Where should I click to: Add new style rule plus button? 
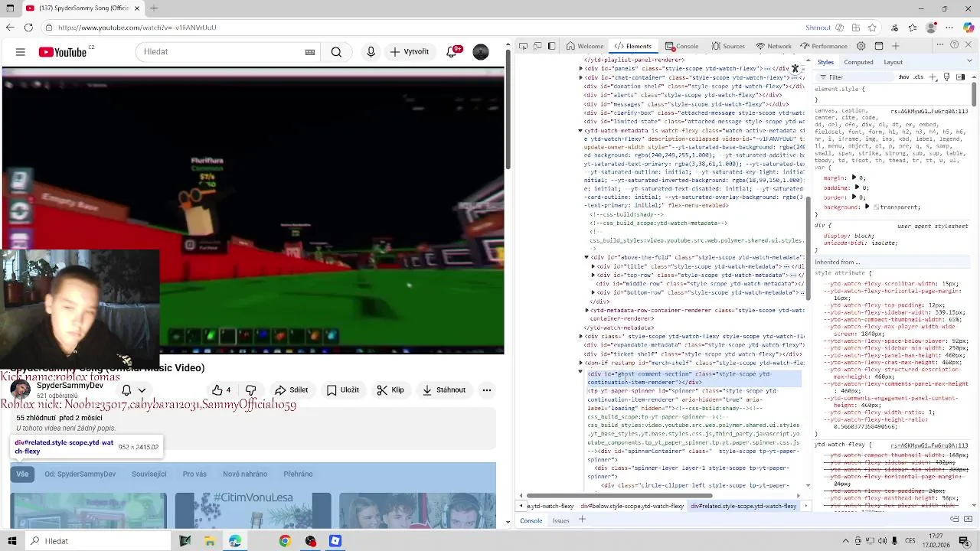click(x=934, y=77)
